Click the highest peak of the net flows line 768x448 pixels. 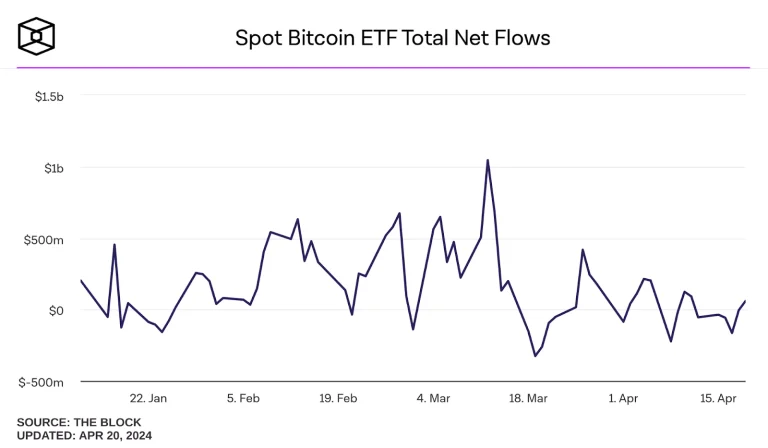[x=487, y=160]
